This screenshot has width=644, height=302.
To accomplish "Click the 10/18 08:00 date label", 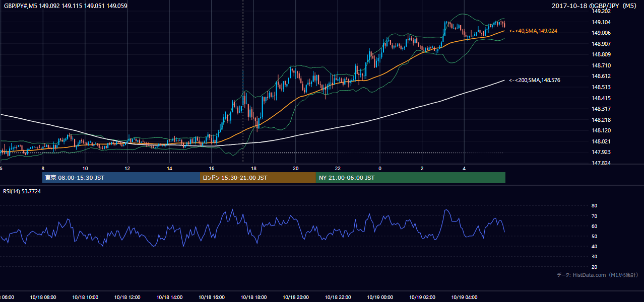I will 43,297.
